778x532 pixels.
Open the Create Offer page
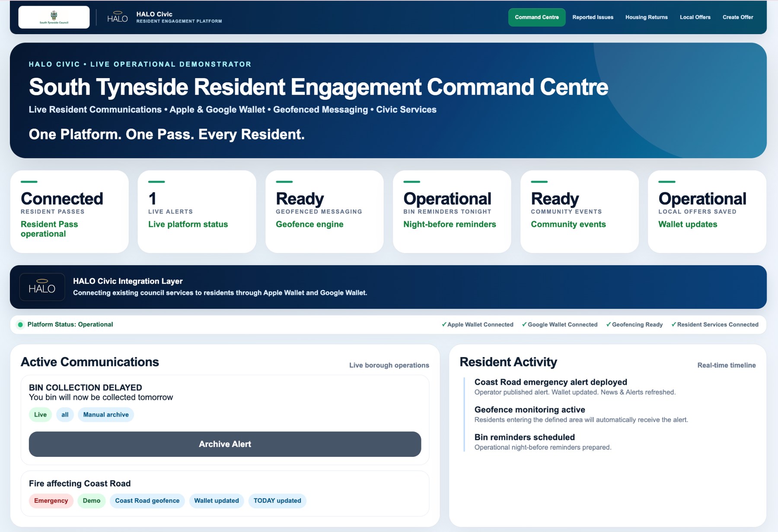coord(738,17)
